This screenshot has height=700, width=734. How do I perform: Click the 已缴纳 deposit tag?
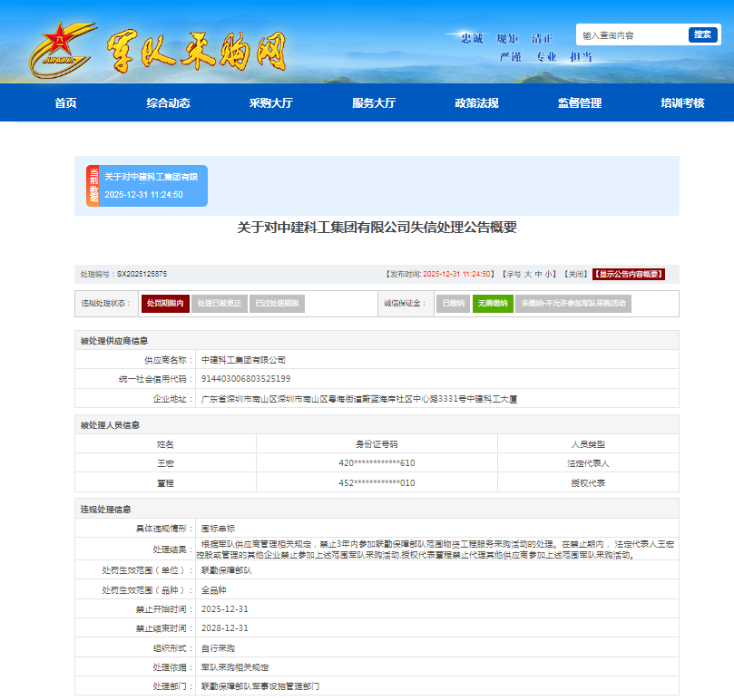point(453,303)
